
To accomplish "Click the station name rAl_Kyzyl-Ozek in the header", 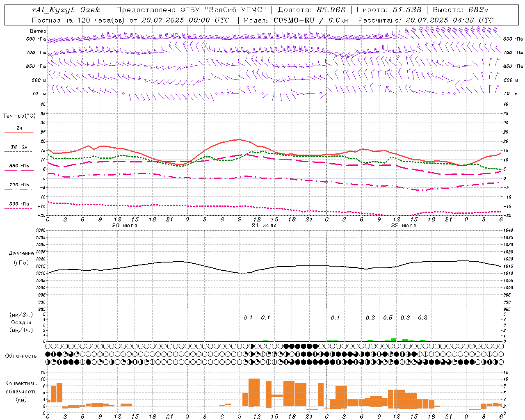I will click(65, 10).
